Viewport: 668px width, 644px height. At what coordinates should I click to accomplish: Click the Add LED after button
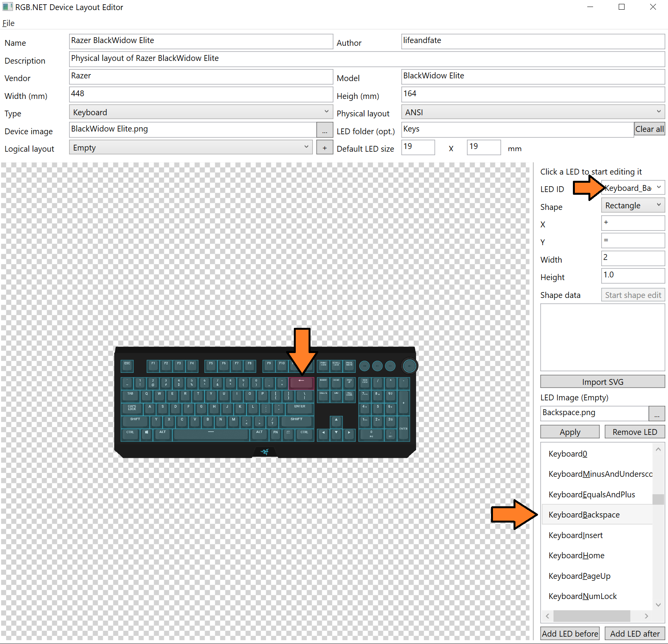(x=635, y=634)
